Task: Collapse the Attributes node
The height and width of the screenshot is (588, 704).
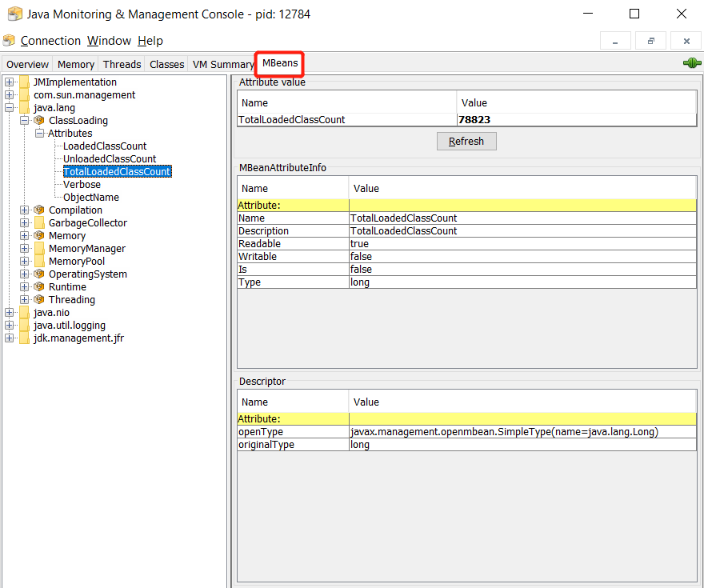Action: tap(40, 134)
